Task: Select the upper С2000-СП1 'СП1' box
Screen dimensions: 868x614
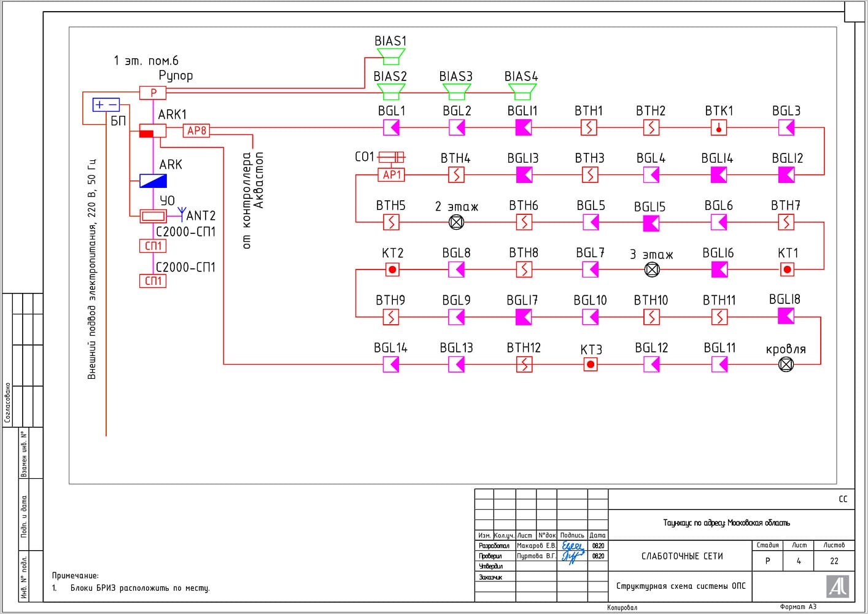Action: click(x=153, y=246)
